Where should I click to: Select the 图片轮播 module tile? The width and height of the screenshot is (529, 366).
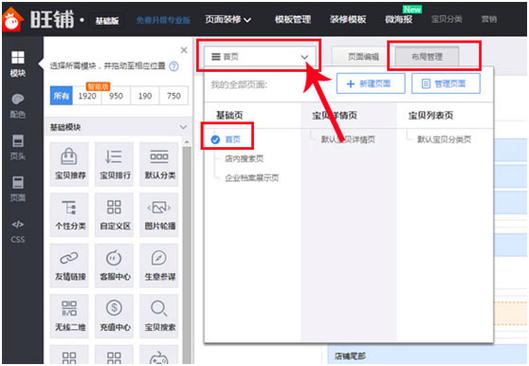[x=159, y=215]
